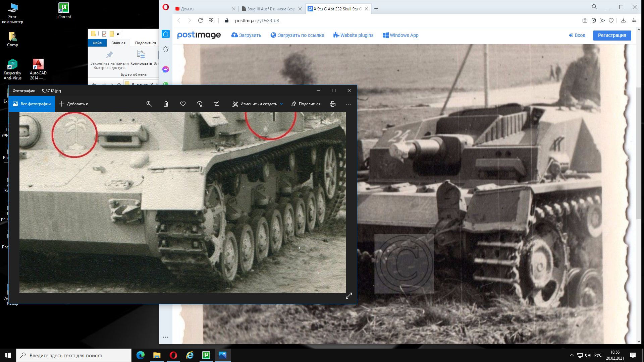Click 'Все фотографии' button in Photos
644x362 pixels.
pos(32,104)
